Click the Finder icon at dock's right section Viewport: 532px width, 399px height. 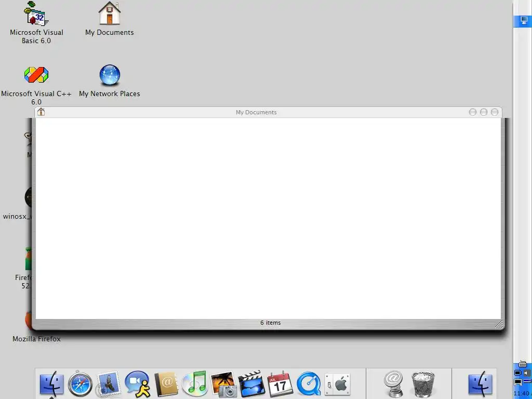pos(480,384)
